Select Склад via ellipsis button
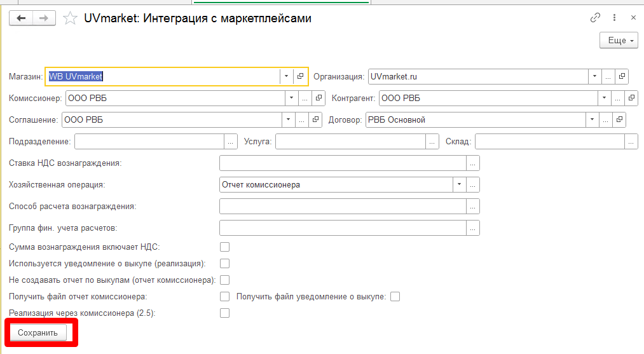This screenshot has width=644, height=354. (x=631, y=142)
